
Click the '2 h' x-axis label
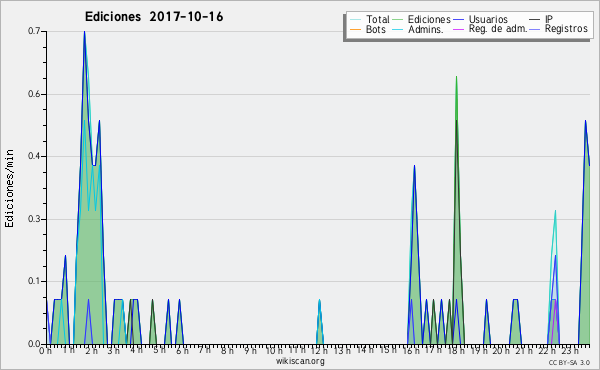(x=91, y=350)
